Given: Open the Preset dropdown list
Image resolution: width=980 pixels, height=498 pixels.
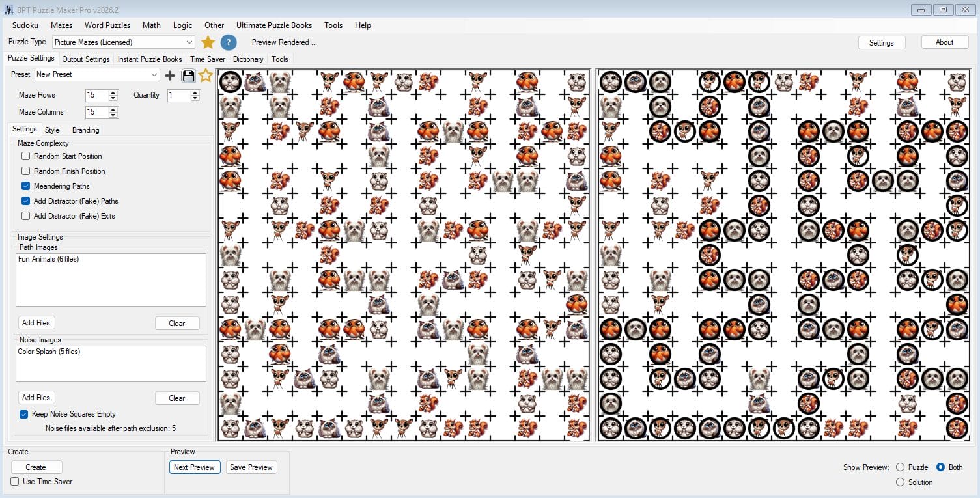Looking at the screenshot, I should 154,75.
